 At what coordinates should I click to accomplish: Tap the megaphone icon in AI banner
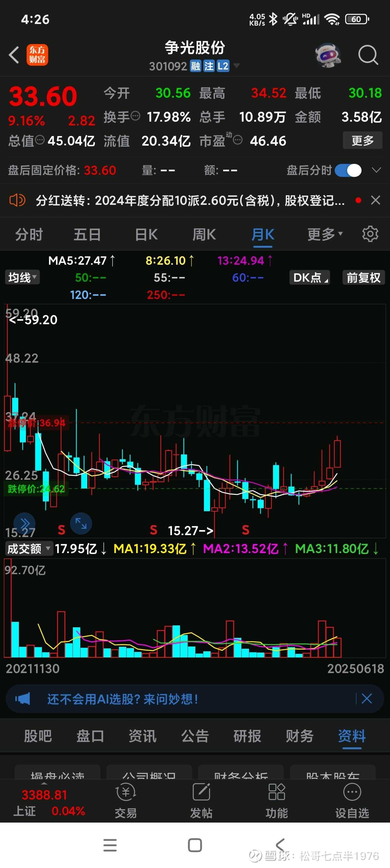pyautogui.click(x=23, y=698)
